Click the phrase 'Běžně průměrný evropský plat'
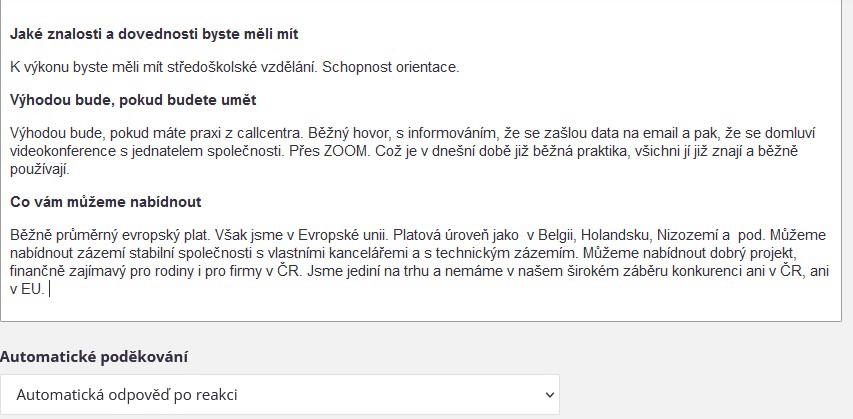853x419 pixels. [x=109, y=235]
